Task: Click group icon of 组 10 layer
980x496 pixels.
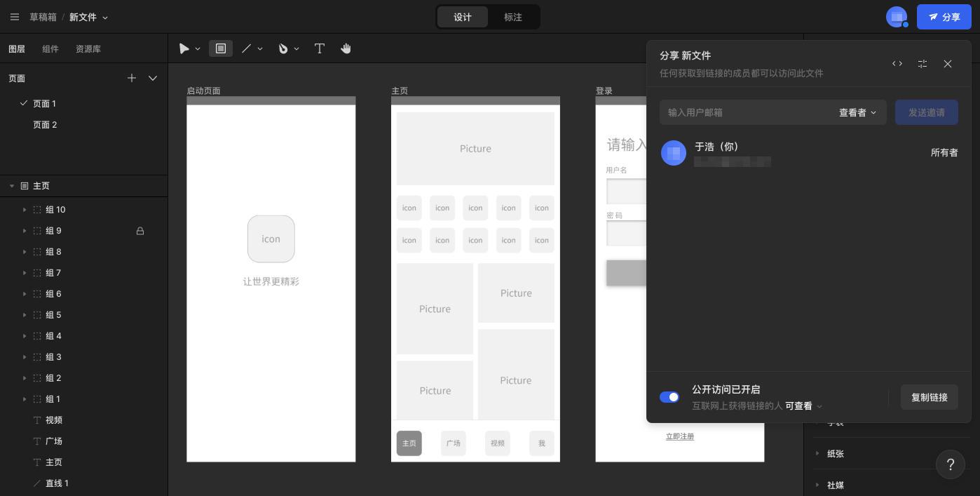Action: [x=37, y=210]
